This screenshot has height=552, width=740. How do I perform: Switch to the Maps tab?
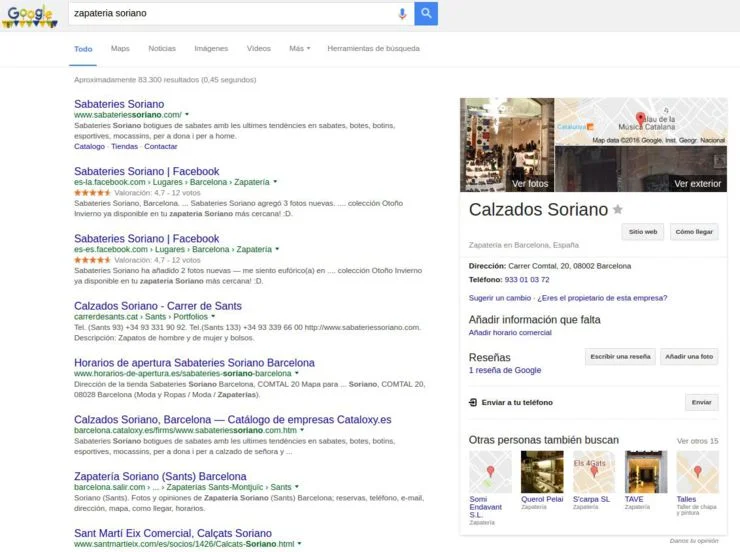click(120, 49)
